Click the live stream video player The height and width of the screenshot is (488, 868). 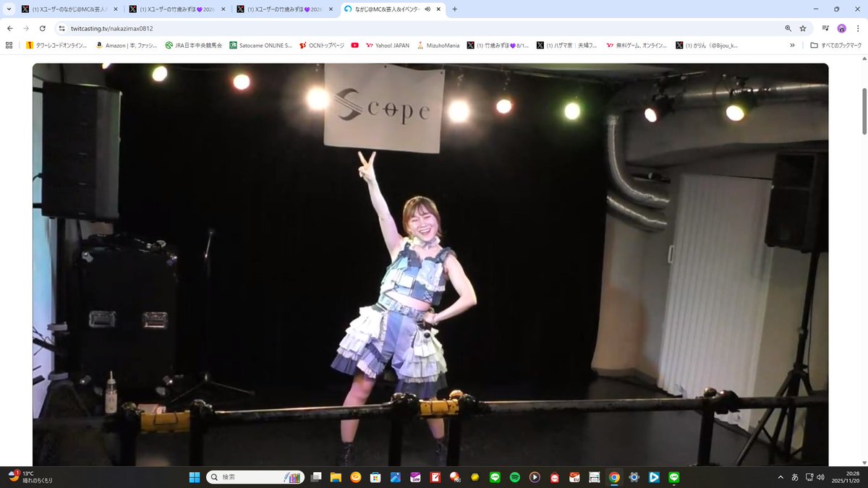[x=430, y=265]
